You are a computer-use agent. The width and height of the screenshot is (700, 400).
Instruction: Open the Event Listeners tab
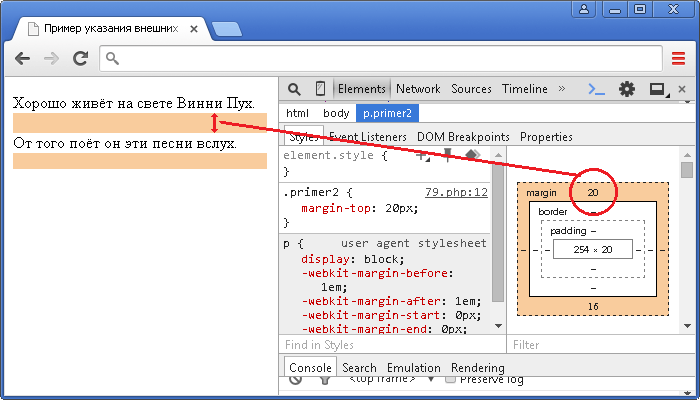tap(367, 136)
